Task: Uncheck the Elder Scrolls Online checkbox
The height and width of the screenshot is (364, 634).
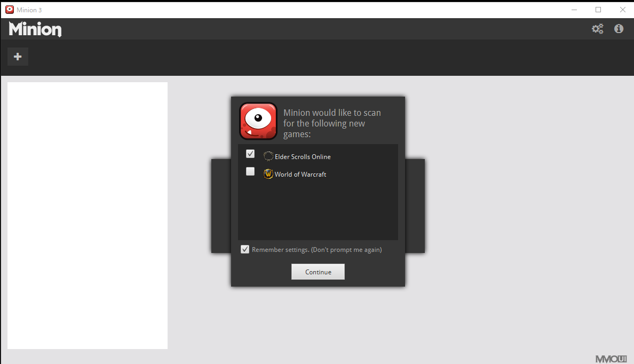Action: click(250, 154)
